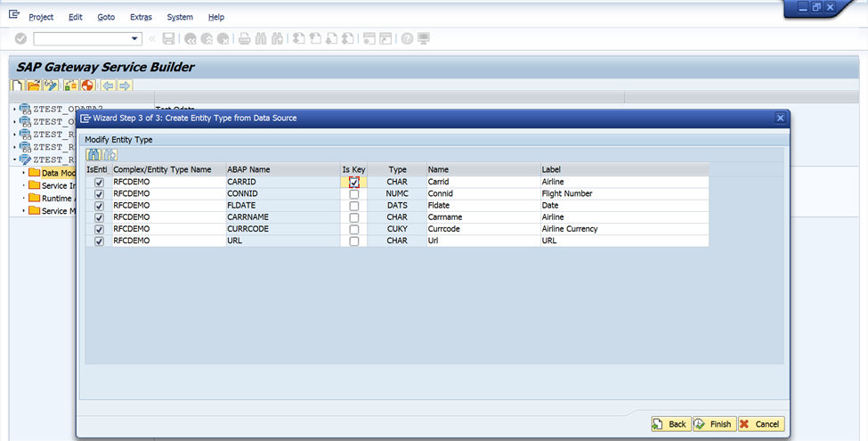The width and height of the screenshot is (868, 441).
Task: Click the Exit up-chevron toolbar icon
Action: pos(207,39)
